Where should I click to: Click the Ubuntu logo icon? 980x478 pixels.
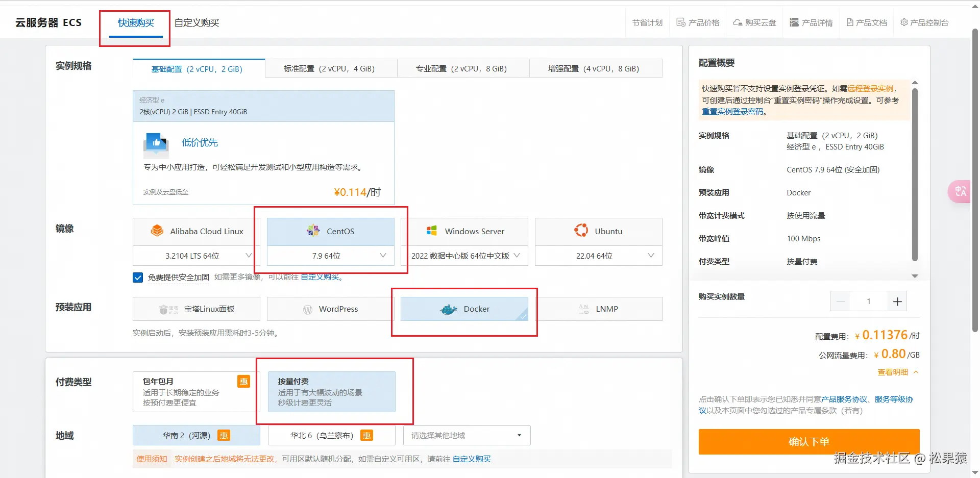click(x=581, y=231)
